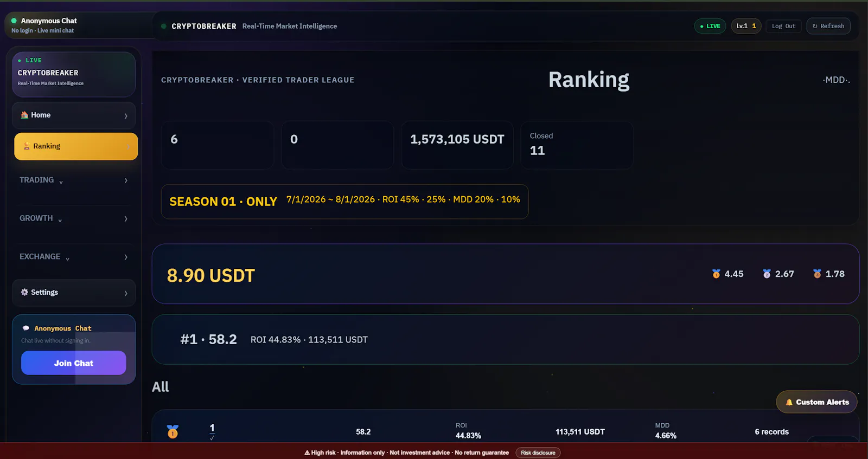The image size is (868, 459).
Task: Click the 1,573,105 USDT stat card
Action: coord(457,145)
